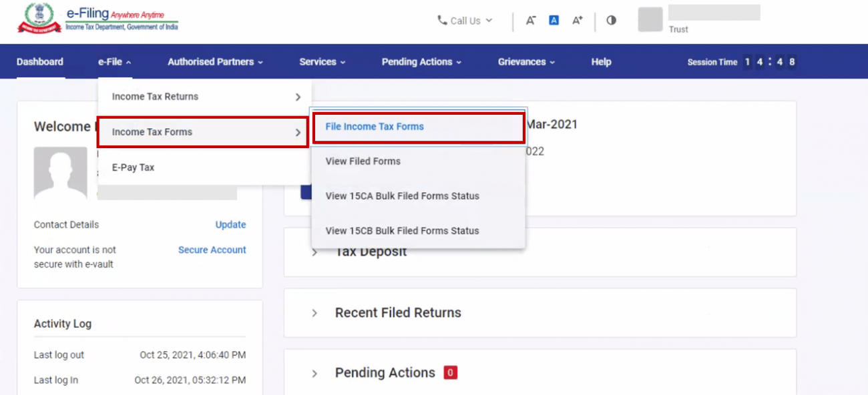Screen dimensions: 868x395
Task: Click the profile avatar next to Trust label
Action: [x=649, y=19]
